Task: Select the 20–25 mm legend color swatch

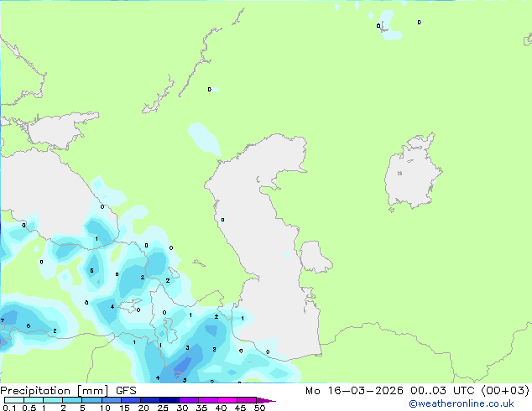Action: pos(149,400)
